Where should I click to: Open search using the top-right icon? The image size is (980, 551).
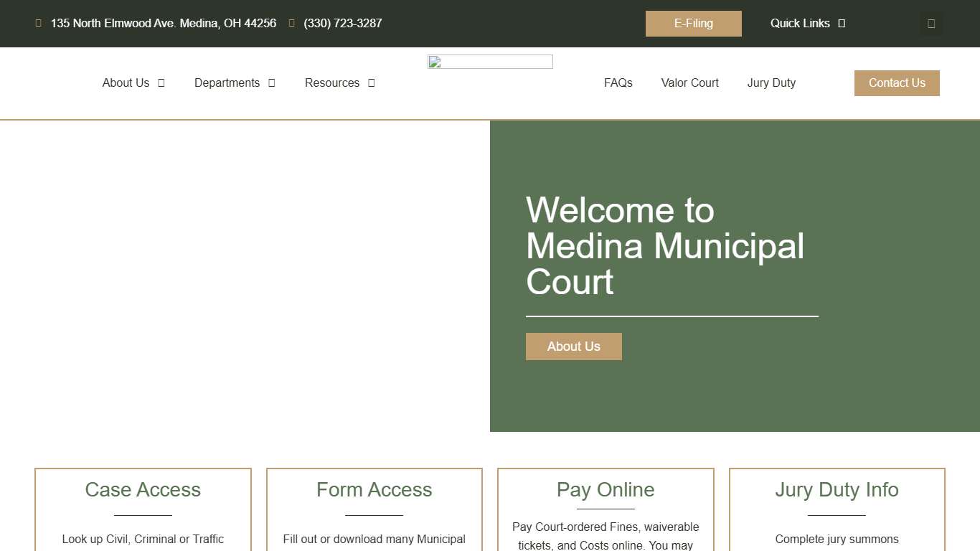pyautogui.click(x=931, y=24)
